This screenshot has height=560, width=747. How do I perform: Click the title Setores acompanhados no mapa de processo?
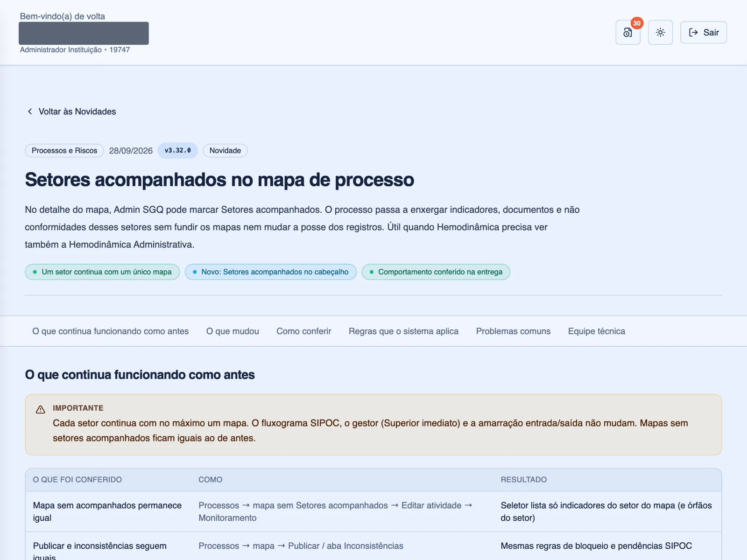point(219,180)
